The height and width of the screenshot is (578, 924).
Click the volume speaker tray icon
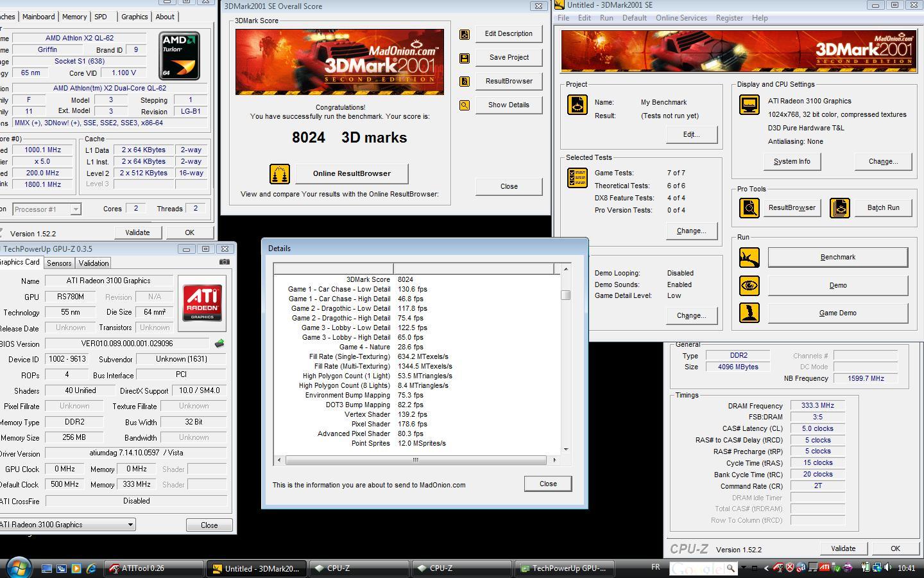pyautogui.click(x=887, y=568)
